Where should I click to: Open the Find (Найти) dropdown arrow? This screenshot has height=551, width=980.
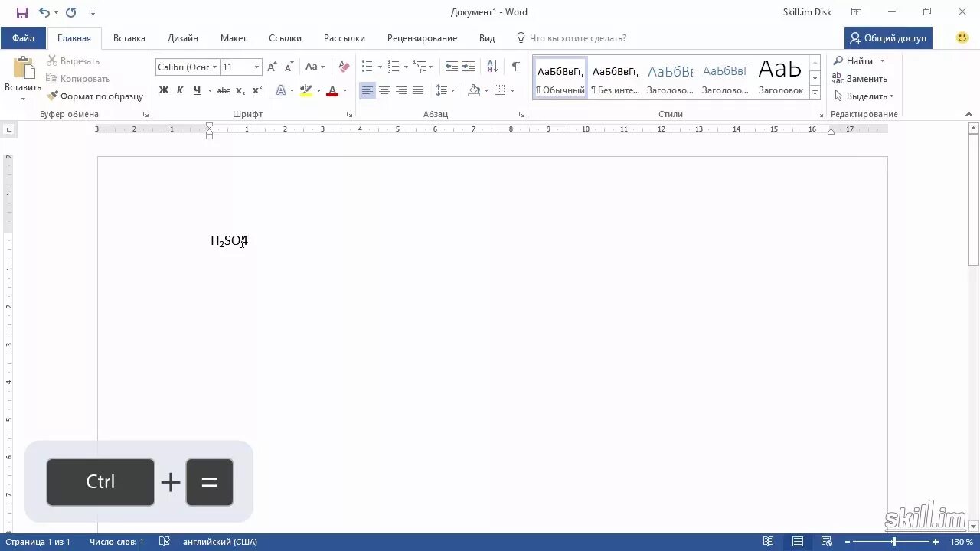pyautogui.click(x=882, y=61)
